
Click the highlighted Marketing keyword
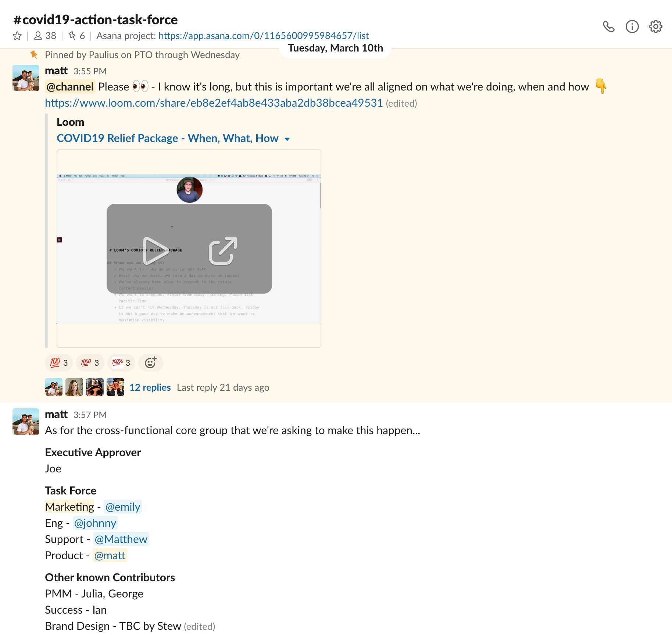pos(69,507)
